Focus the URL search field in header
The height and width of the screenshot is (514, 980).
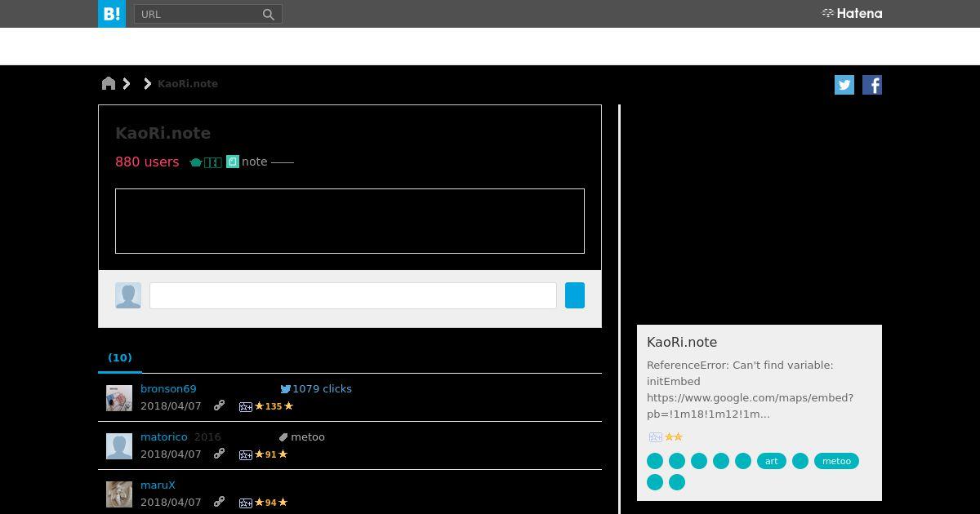pos(198,14)
